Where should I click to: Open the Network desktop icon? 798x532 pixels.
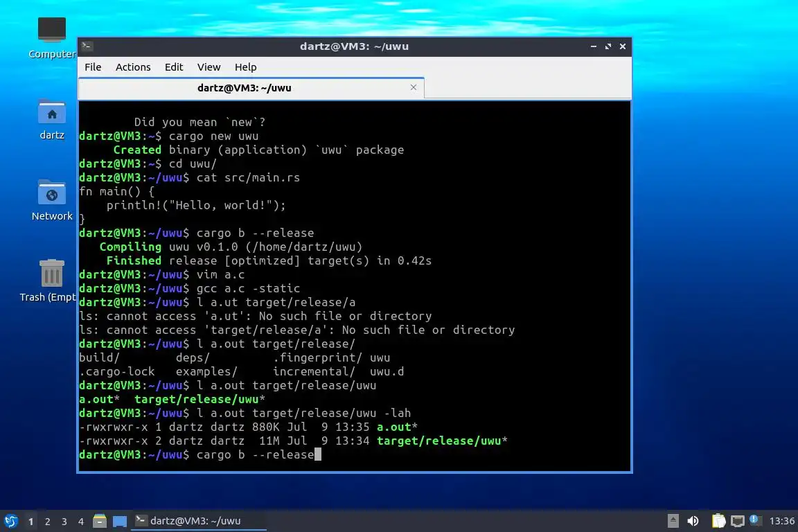coord(52,199)
